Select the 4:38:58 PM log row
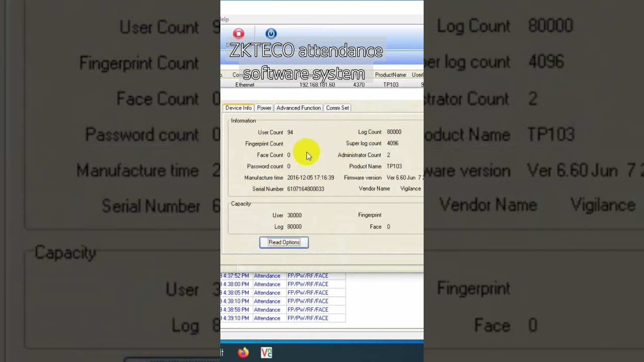Screen dimensions: 644x362 pos(283,310)
